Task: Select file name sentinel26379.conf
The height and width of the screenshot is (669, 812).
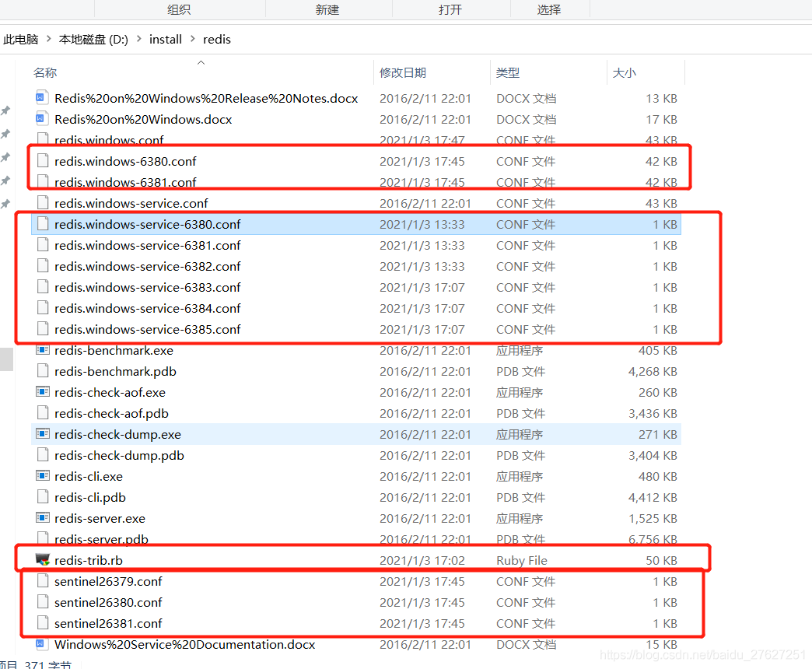Action: tap(108, 582)
